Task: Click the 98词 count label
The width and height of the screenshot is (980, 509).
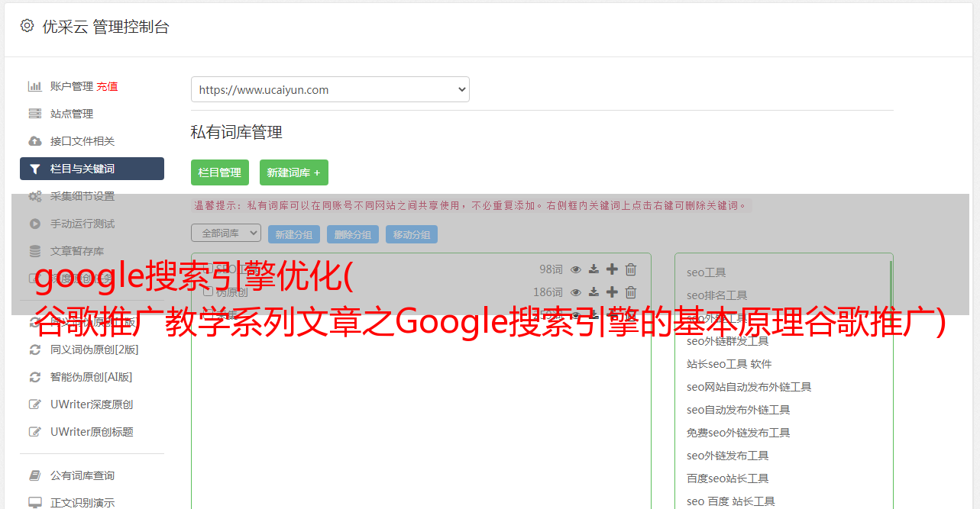Action: point(551,269)
